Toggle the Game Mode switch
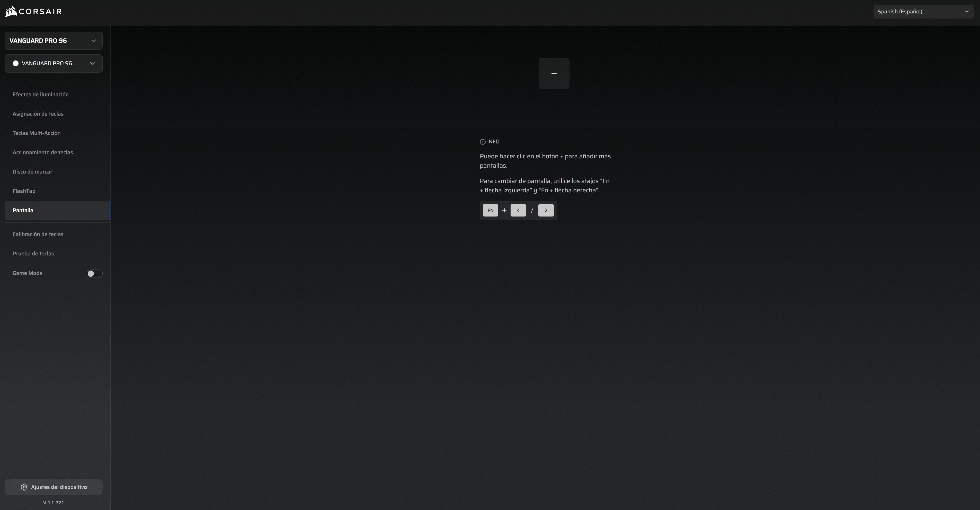Screen dimensions: 980x510 (x=94, y=273)
